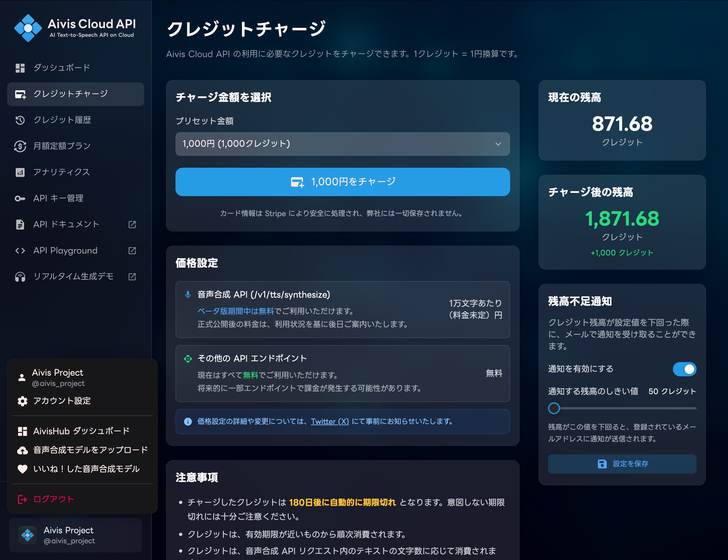728x560 pixels.
Task: Open アカウント設定 from the account menu
Action: (x=62, y=401)
